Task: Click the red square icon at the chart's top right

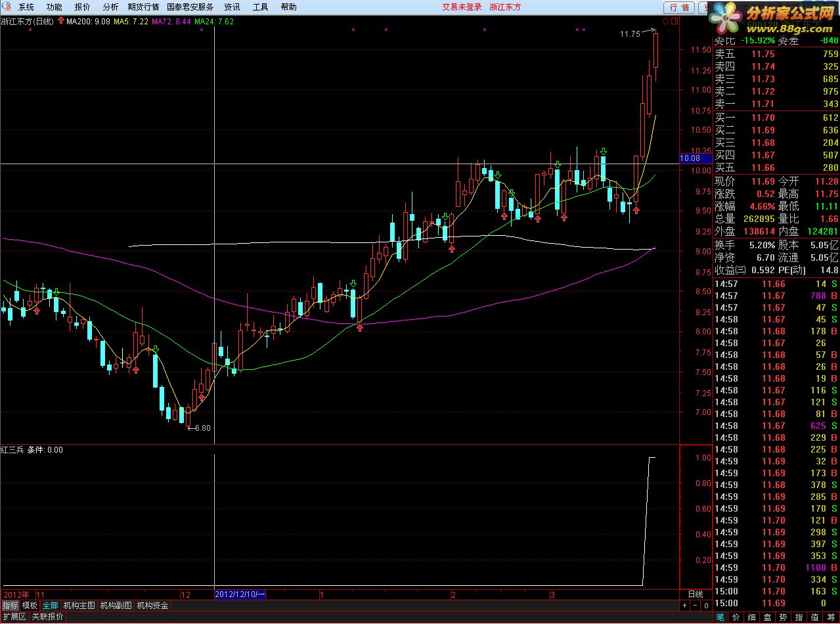Action: pos(674,22)
